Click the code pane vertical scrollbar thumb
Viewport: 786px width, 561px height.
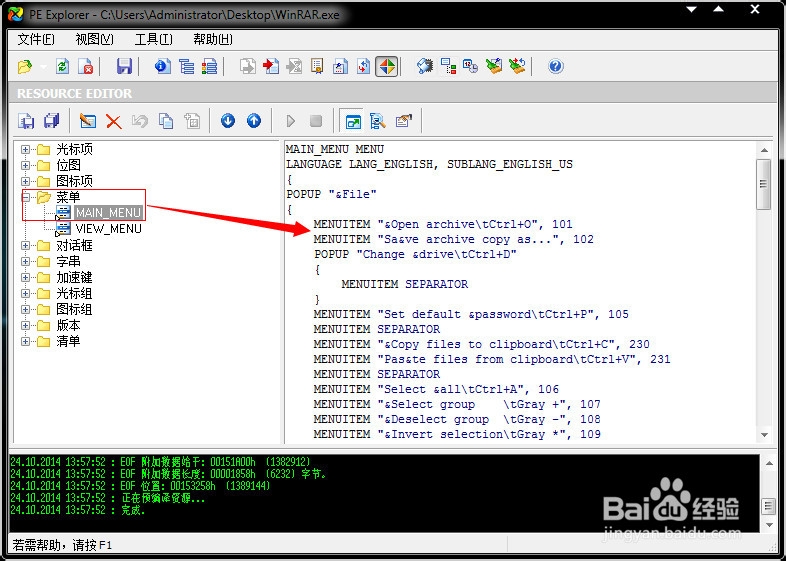coord(763,184)
